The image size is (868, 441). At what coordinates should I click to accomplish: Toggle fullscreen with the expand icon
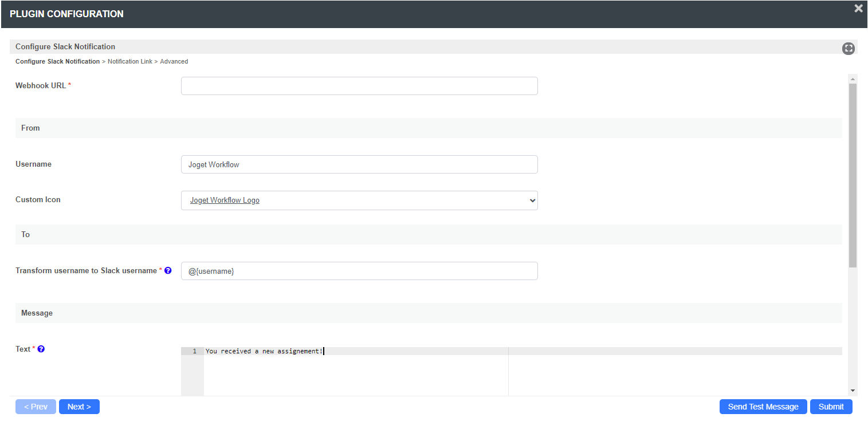pyautogui.click(x=849, y=49)
